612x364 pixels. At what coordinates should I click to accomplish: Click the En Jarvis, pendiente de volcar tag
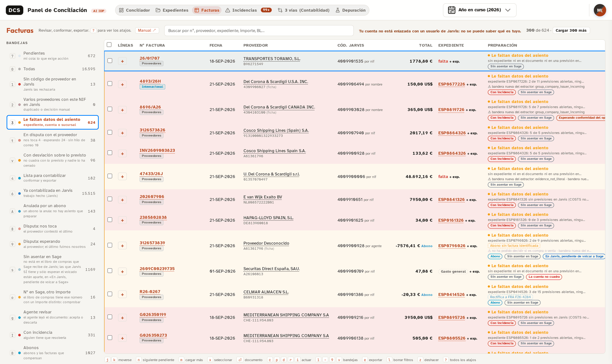[x=574, y=256]
